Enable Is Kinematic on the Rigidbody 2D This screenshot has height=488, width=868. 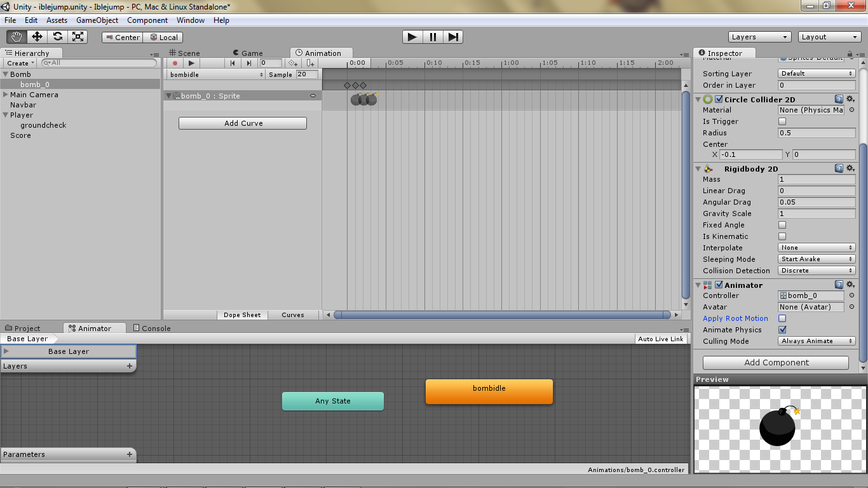point(782,236)
